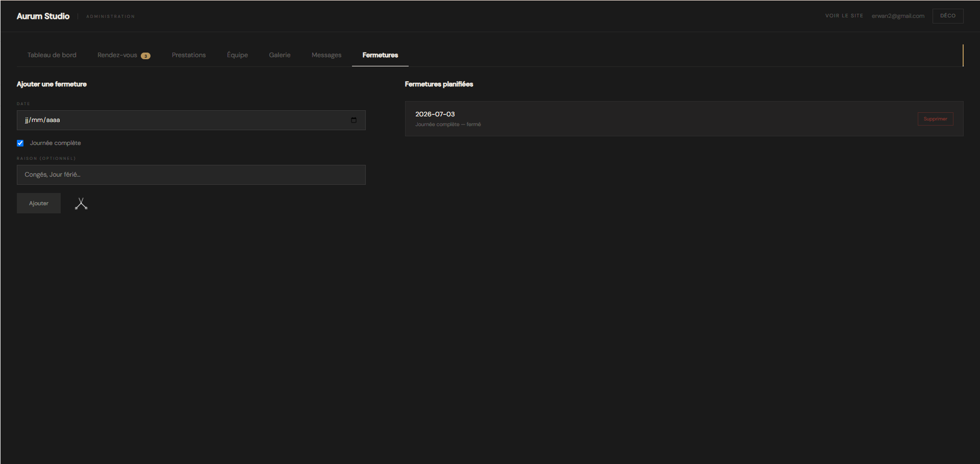The image size is (980, 464).
Task: Click the Fermetures planifiées heading
Action: coord(439,84)
